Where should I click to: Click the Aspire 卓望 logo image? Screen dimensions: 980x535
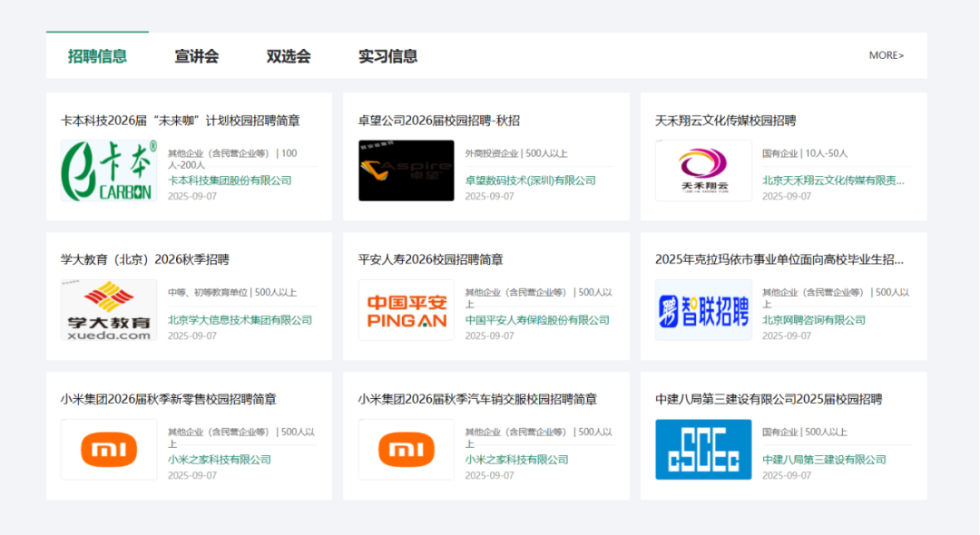point(406,170)
